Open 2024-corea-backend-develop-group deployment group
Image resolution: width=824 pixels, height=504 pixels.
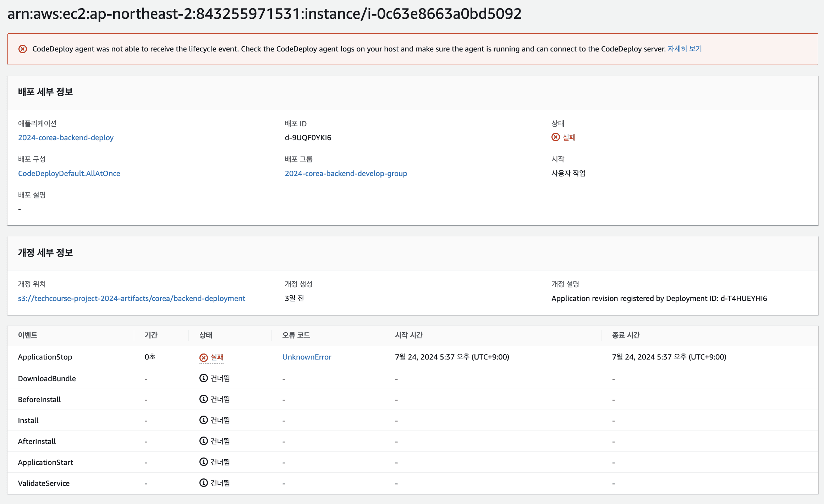pos(346,174)
